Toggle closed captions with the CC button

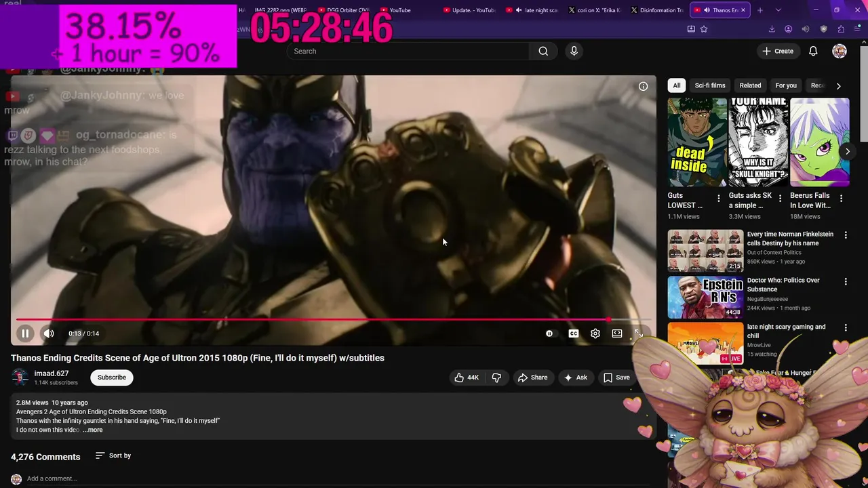point(574,333)
